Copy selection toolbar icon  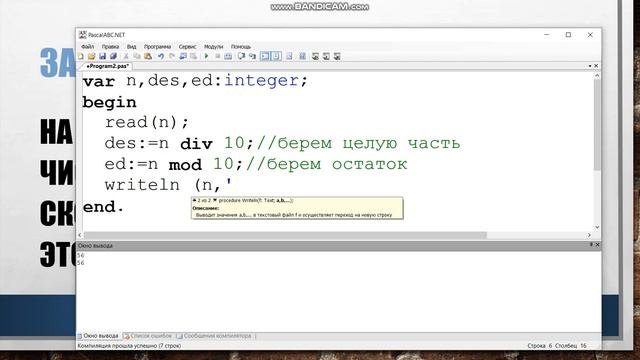tap(137, 56)
